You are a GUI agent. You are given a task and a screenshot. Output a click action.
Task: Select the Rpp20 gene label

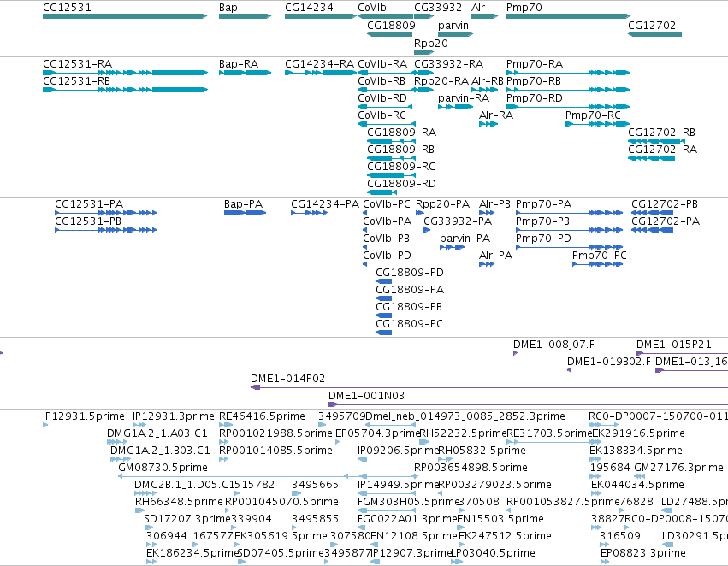coord(431,43)
